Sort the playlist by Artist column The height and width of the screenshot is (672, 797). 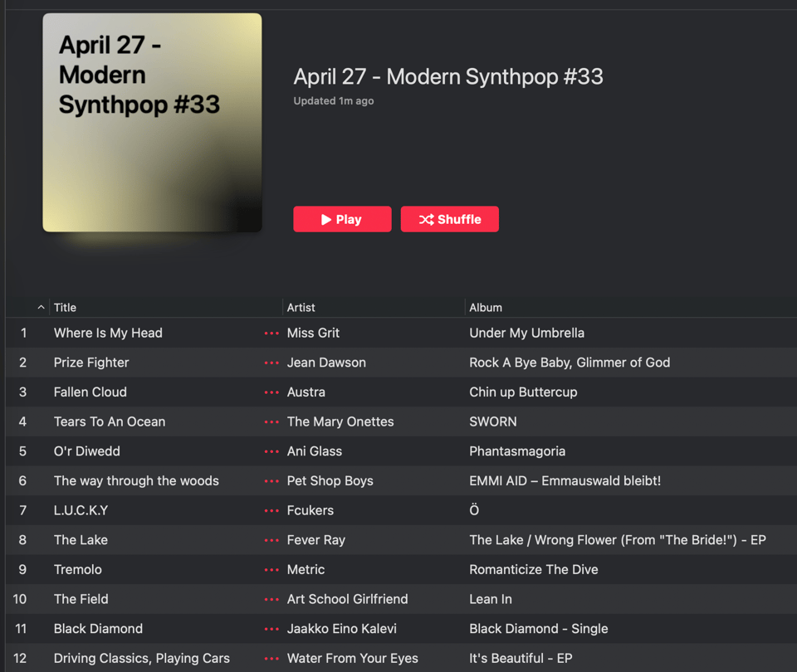click(x=301, y=308)
